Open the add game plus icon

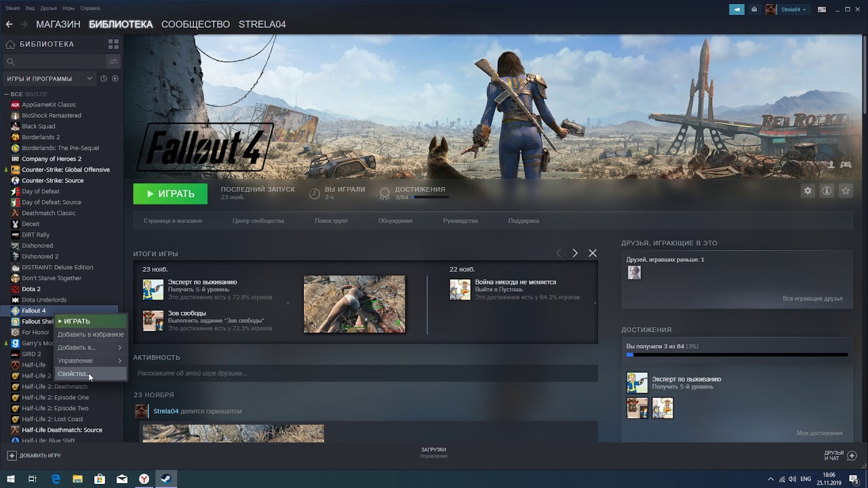pyautogui.click(x=12, y=455)
